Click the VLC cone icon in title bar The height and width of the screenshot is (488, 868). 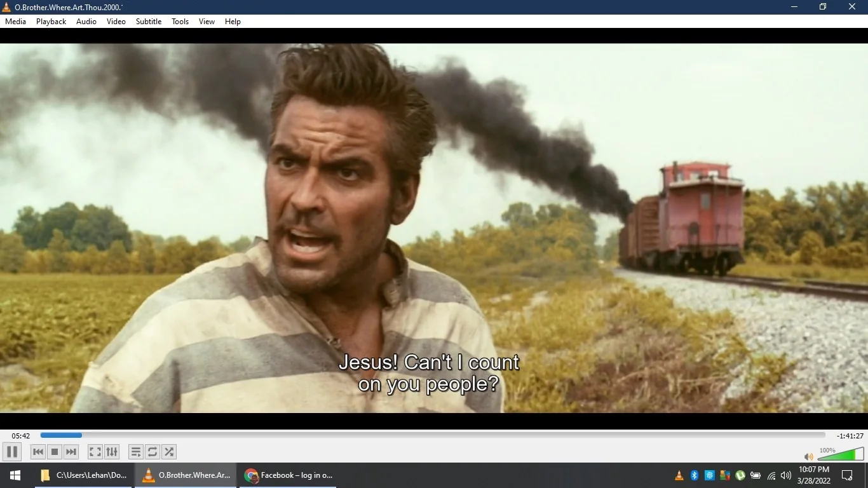pyautogui.click(x=7, y=7)
